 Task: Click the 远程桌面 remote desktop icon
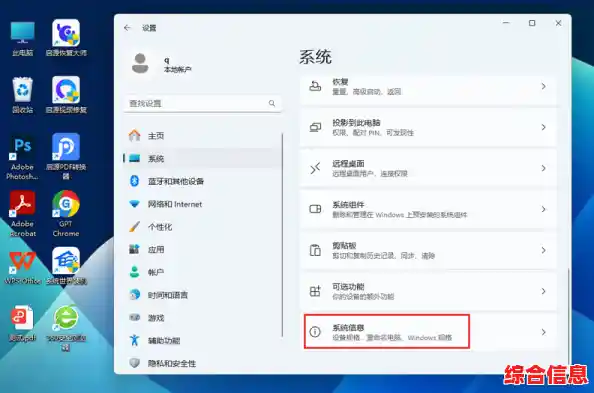[x=315, y=168]
